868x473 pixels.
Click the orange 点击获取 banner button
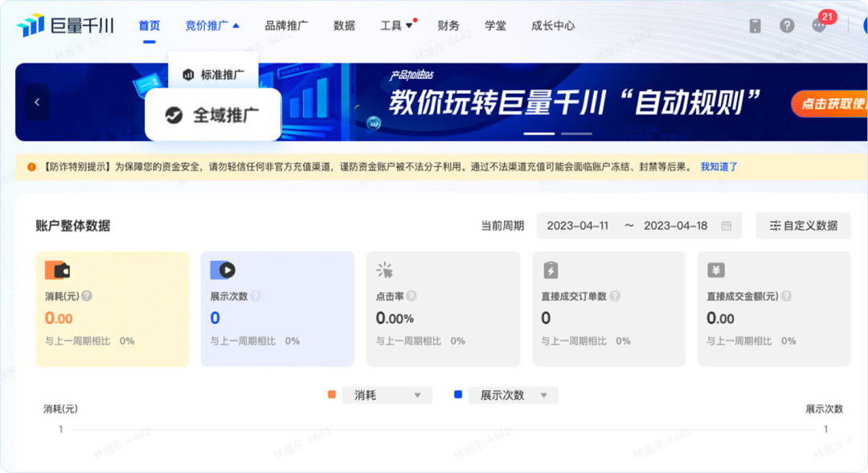(x=829, y=104)
